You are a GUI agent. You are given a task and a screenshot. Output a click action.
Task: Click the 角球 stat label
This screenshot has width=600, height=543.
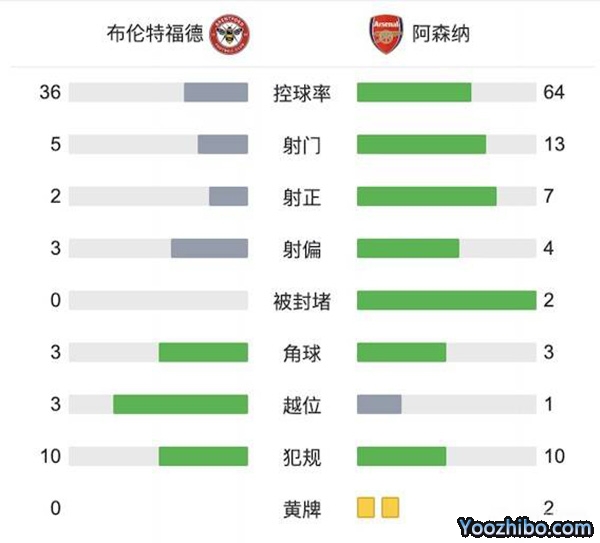pos(302,352)
